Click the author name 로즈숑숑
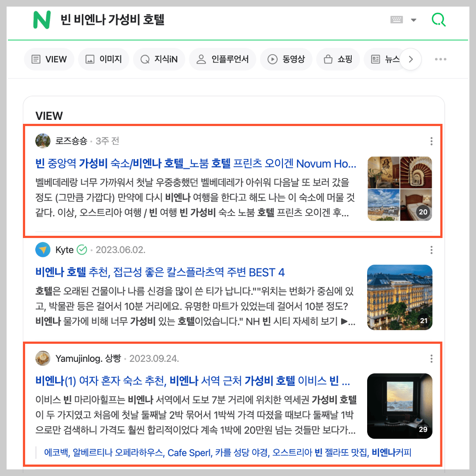The image size is (476, 476). [71, 141]
